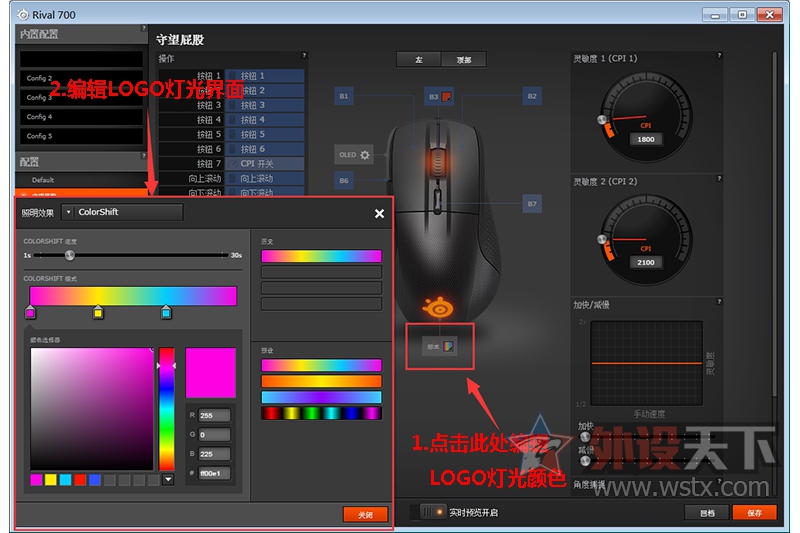Screen dimensions: 800x533
Task: Click the 减慢 deceleration slider knob
Action: 585,461
